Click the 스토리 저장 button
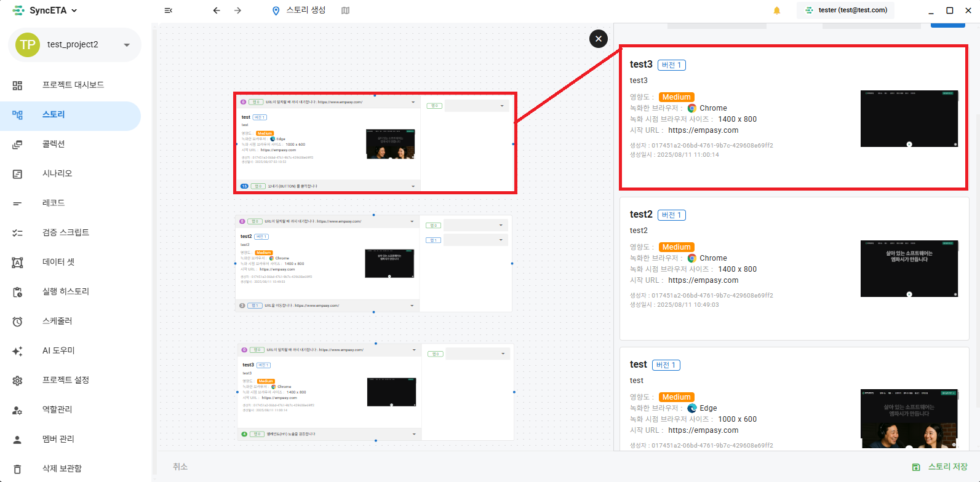The image size is (980, 482). 941,467
